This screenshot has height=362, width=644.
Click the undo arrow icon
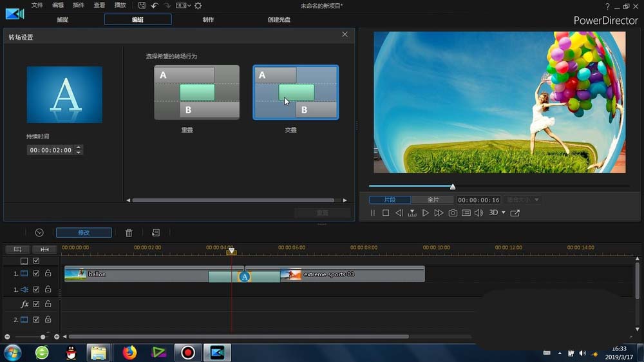(155, 6)
